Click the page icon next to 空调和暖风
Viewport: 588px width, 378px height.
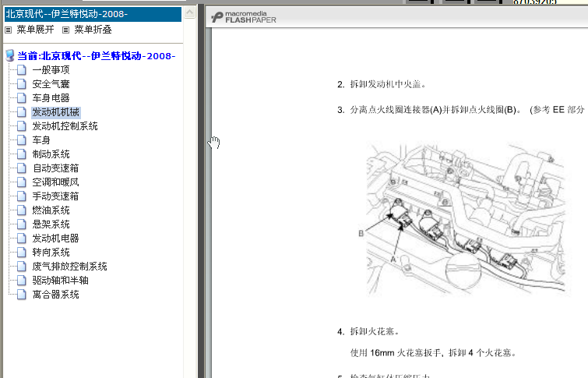click(22, 182)
